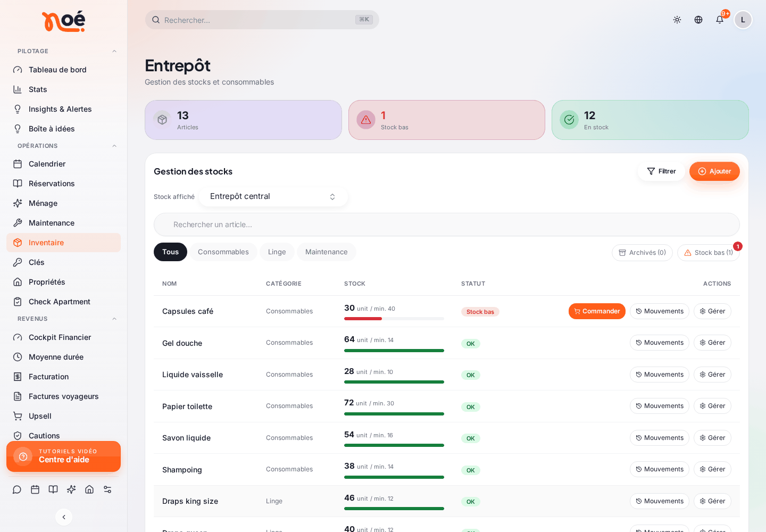Image resolution: width=766 pixels, height=532 pixels.
Task: Click the box icon on the Articles card
Action: [162, 120]
